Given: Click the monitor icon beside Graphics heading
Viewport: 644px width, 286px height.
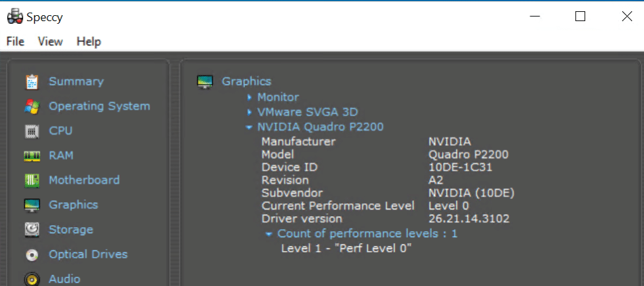Looking at the screenshot, I should click(x=205, y=82).
